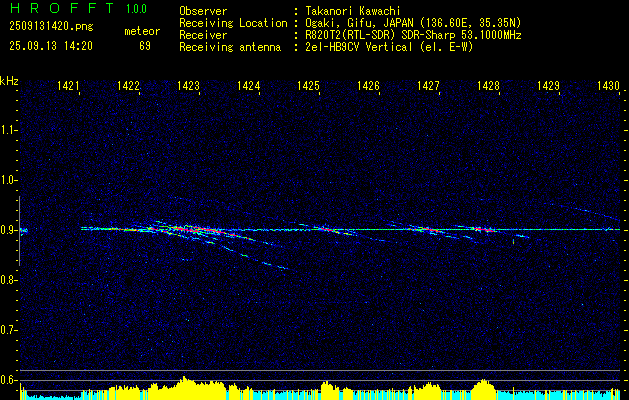This screenshot has height=400, width=629.
Task: Click the 1425 time axis label
Action: pos(308,85)
